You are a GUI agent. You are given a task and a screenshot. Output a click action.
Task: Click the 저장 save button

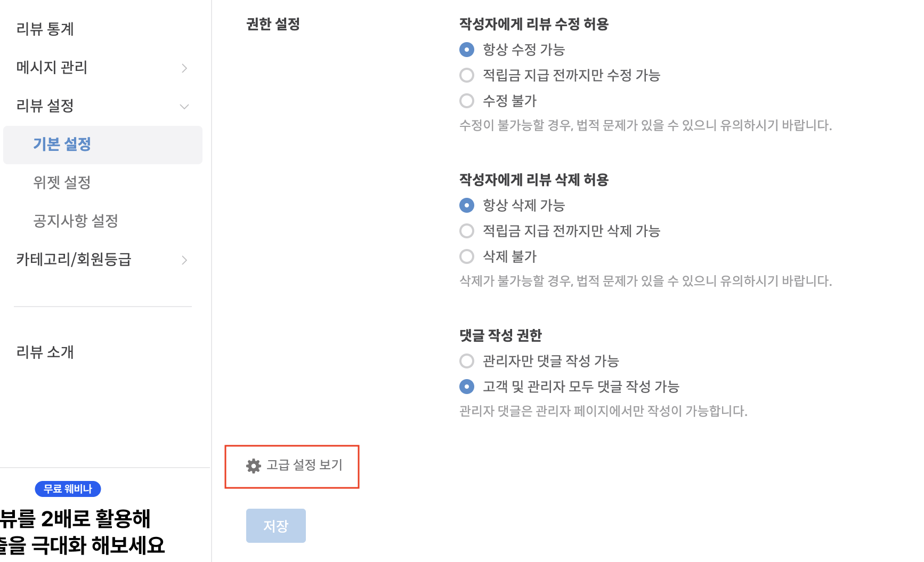tap(275, 526)
